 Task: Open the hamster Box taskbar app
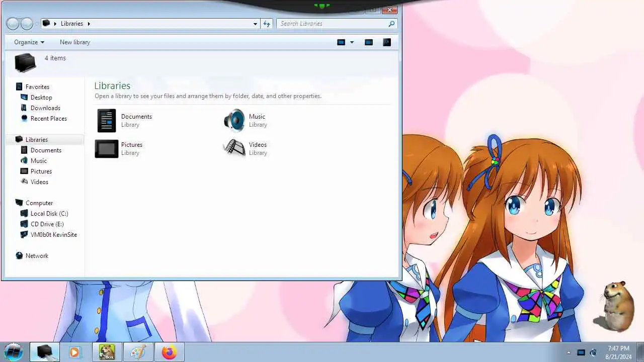(106, 352)
